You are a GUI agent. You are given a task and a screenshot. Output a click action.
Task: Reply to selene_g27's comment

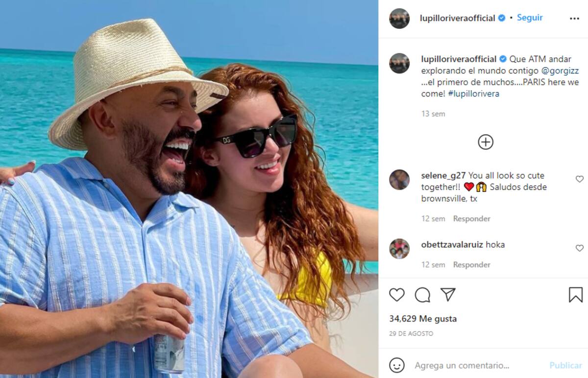click(471, 218)
